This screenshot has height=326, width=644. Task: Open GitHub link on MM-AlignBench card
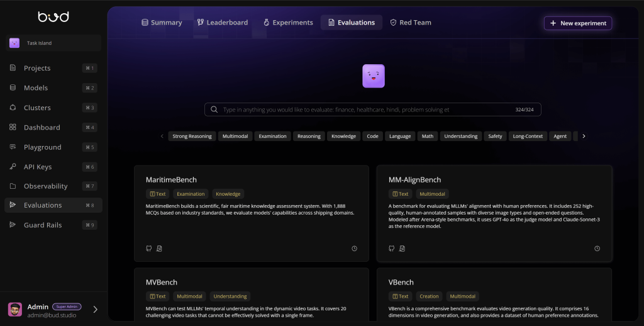392,249
